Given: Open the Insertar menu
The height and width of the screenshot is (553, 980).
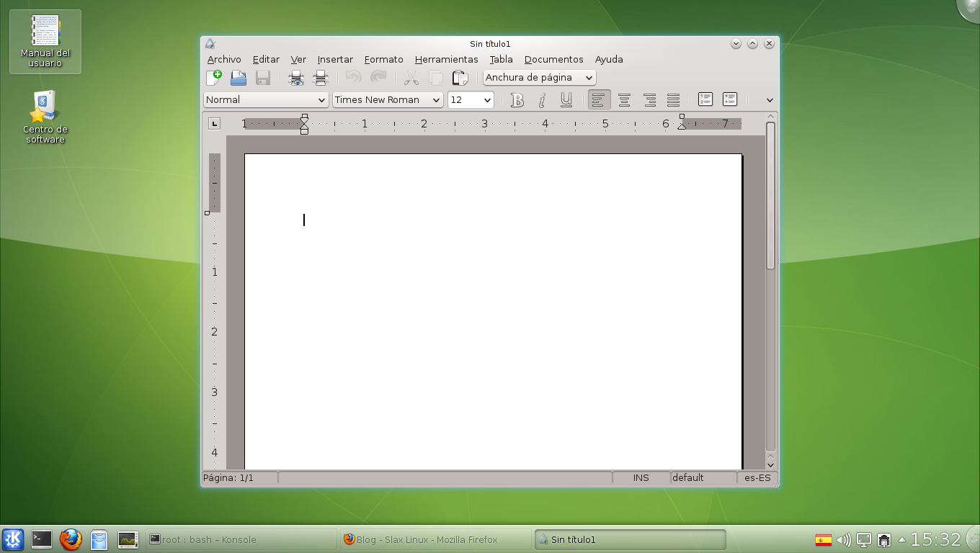Looking at the screenshot, I should click(x=335, y=59).
